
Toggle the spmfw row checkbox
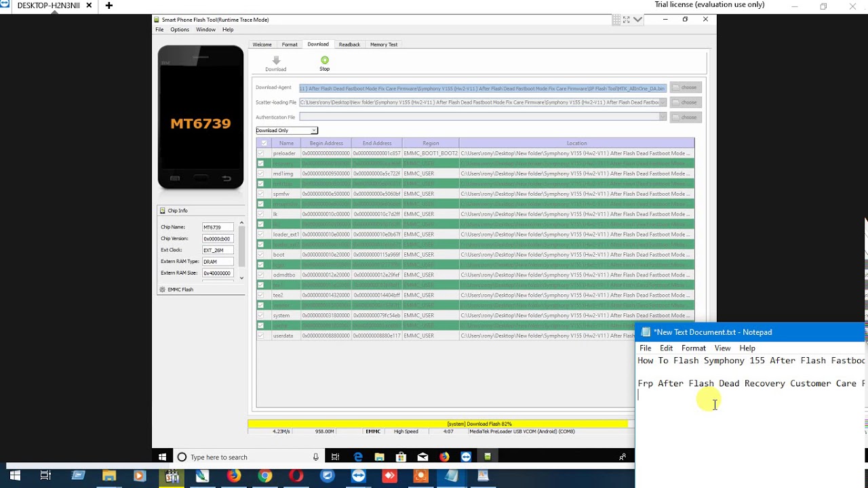pyautogui.click(x=260, y=194)
